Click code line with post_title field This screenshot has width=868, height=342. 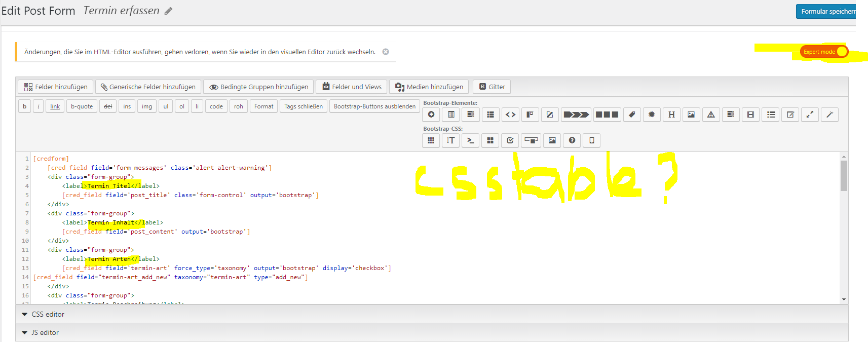[x=191, y=195]
